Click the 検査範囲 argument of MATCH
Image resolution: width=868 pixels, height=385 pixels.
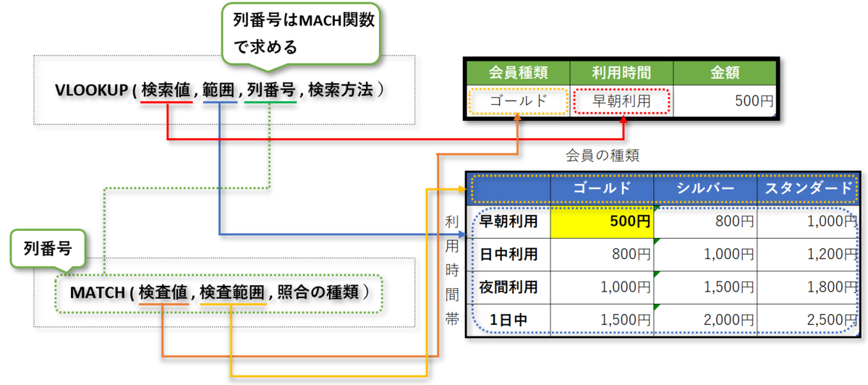pos(233,293)
